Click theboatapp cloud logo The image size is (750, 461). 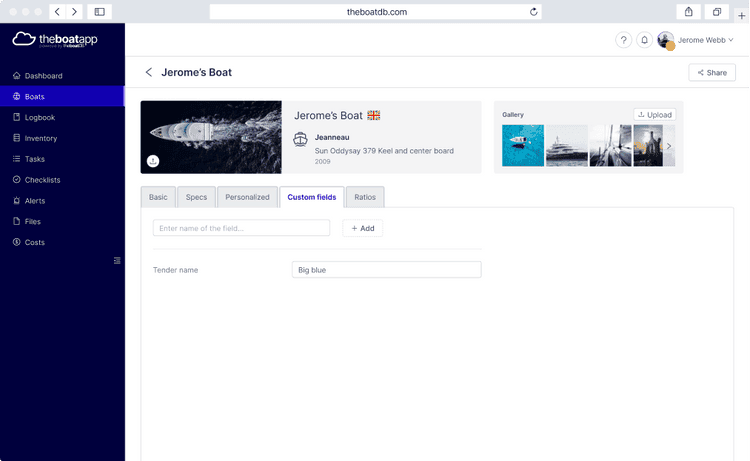coord(55,40)
